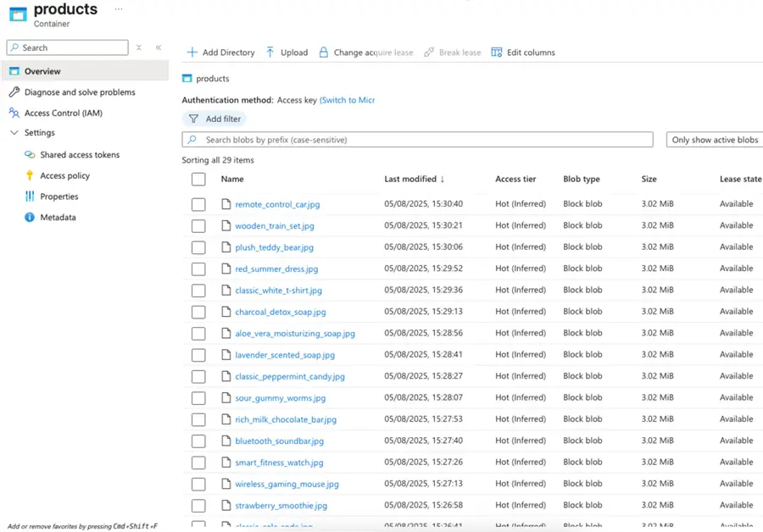763x532 pixels.
Task: Open Shared access tokens in the sidebar
Action: [x=80, y=155]
